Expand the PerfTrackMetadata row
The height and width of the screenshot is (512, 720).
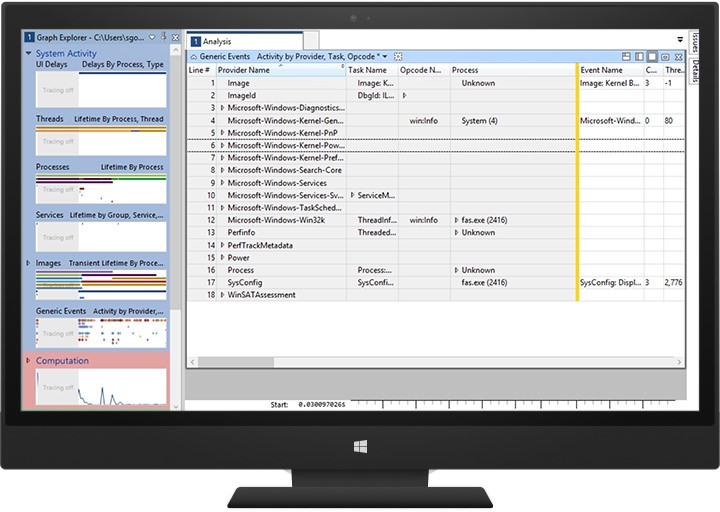pyautogui.click(x=223, y=245)
